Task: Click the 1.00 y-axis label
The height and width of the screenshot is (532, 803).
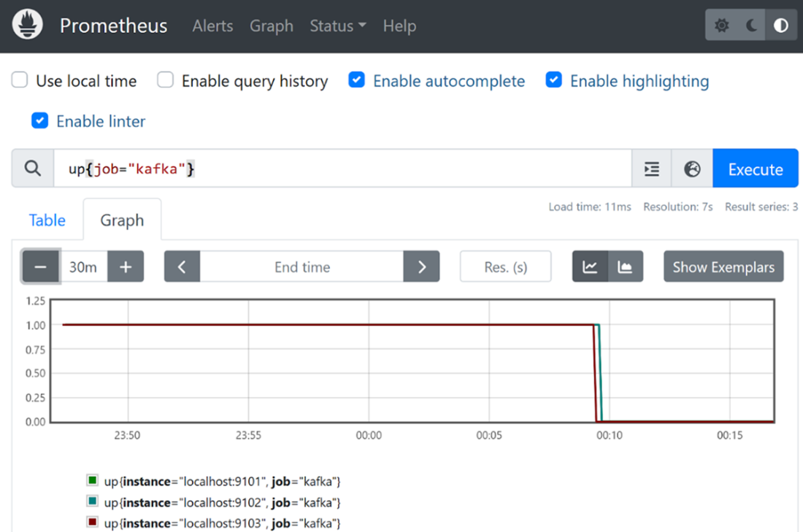Action: pyautogui.click(x=35, y=325)
